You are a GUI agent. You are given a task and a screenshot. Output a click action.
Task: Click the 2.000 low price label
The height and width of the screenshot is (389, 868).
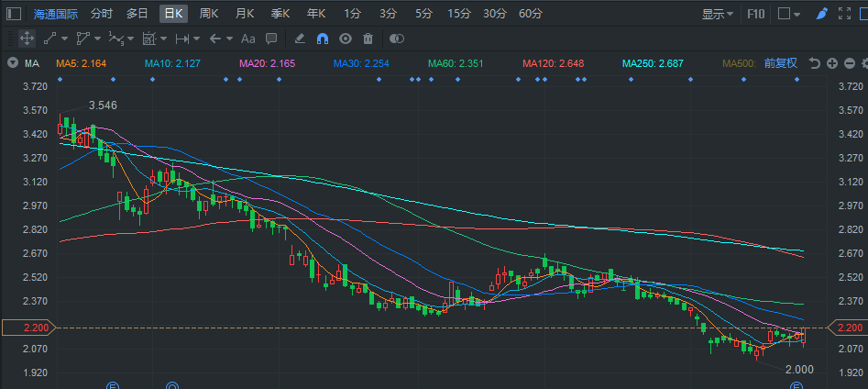click(x=800, y=370)
